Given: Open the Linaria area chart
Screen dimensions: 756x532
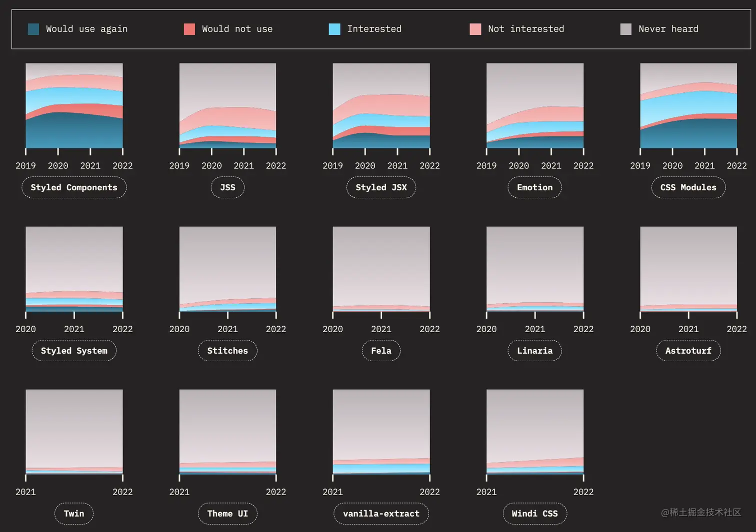Looking at the screenshot, I should click(x=535, y=269).
